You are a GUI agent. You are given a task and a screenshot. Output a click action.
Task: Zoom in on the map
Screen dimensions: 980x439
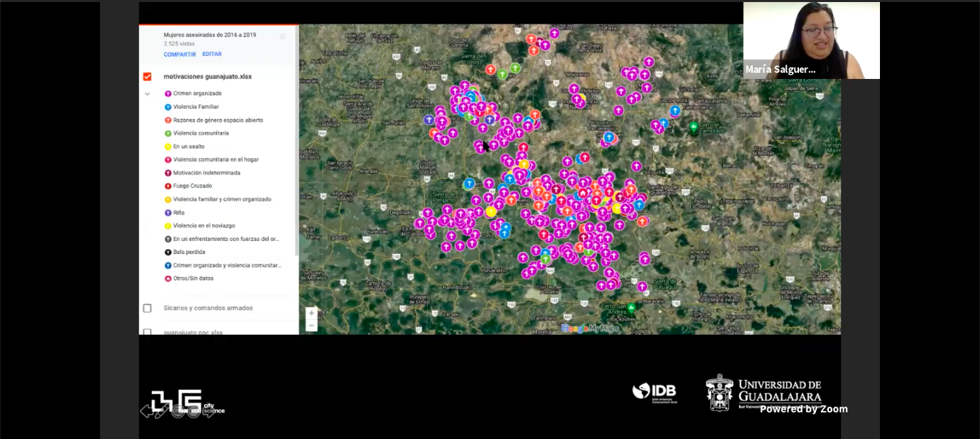tap(311, 314)
